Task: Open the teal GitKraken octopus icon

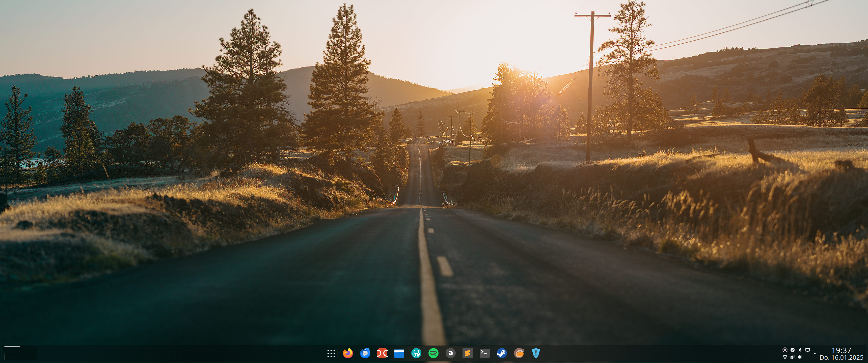Action: click(x=416, y=353)
